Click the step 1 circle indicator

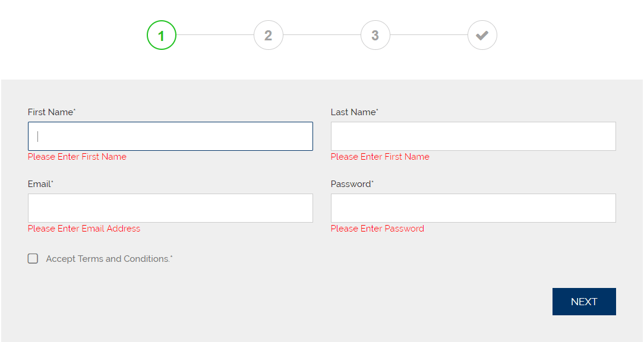(x=162, y=36)
